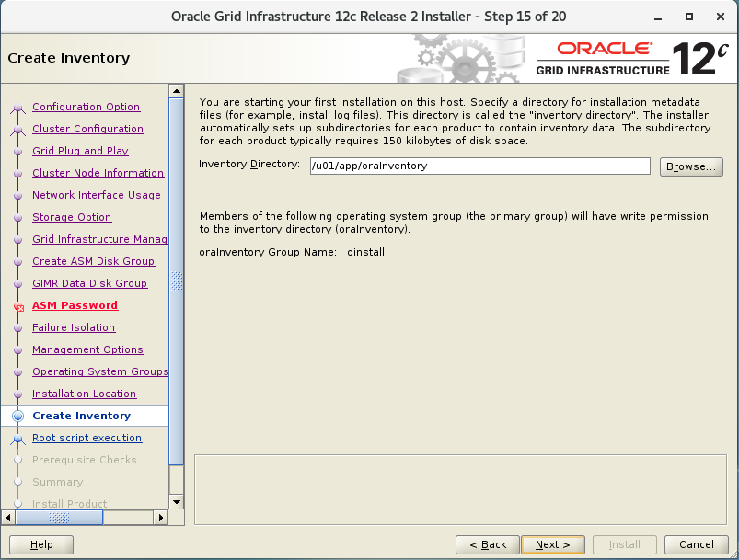Click the oinstall group name text
Image resolution: width=739 pixels, height=560 pixels.
pyautogui.click(x=365, y=252)
